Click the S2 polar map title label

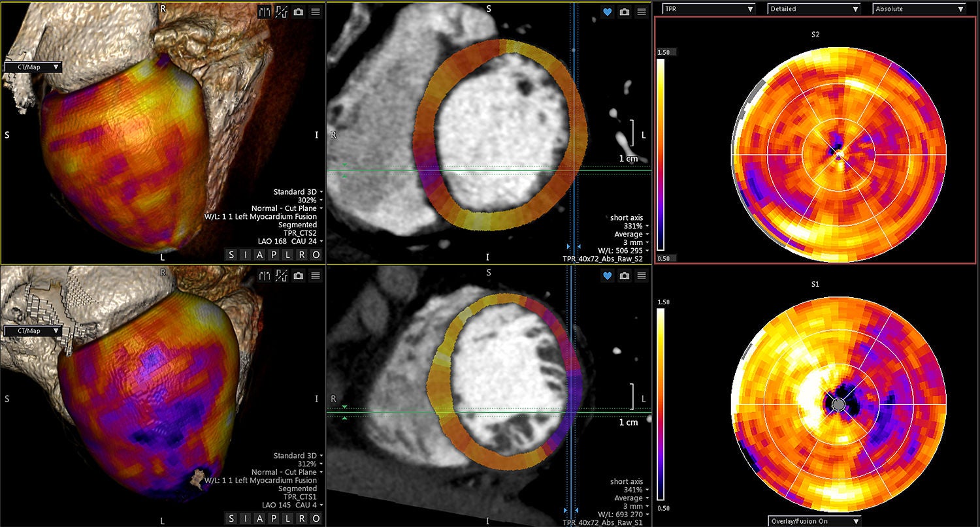[x=815, y=35]
